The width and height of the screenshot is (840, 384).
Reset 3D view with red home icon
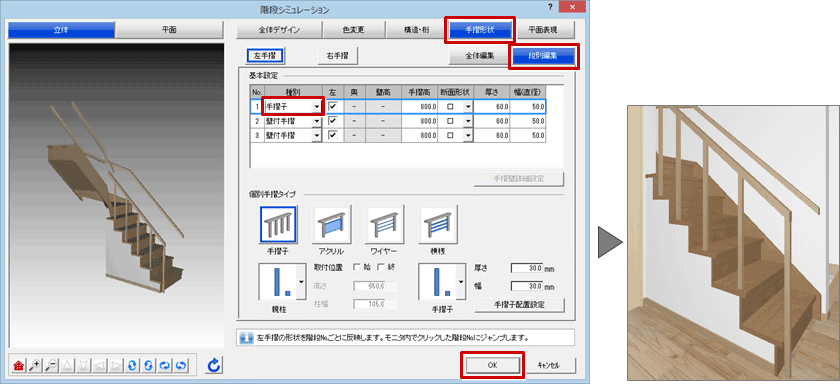pyautogui.click(x=18, y=365)
